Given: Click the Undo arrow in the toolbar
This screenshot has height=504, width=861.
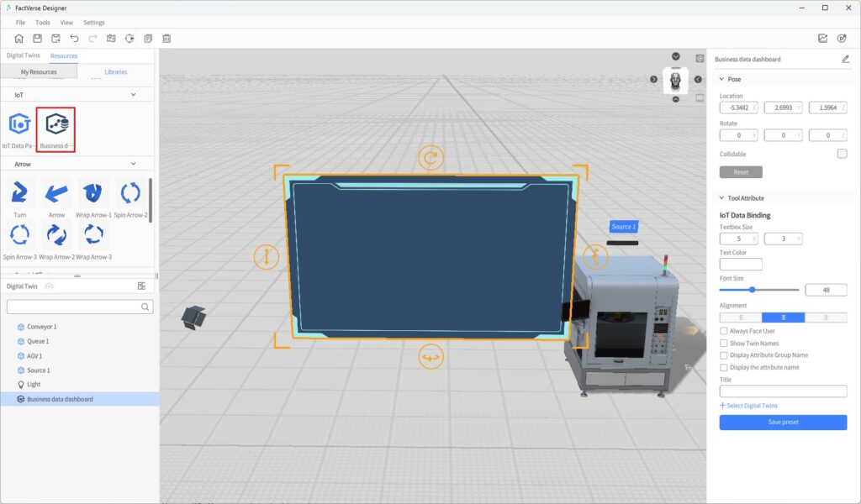Looking at the screenshot, I should (74, 39).
